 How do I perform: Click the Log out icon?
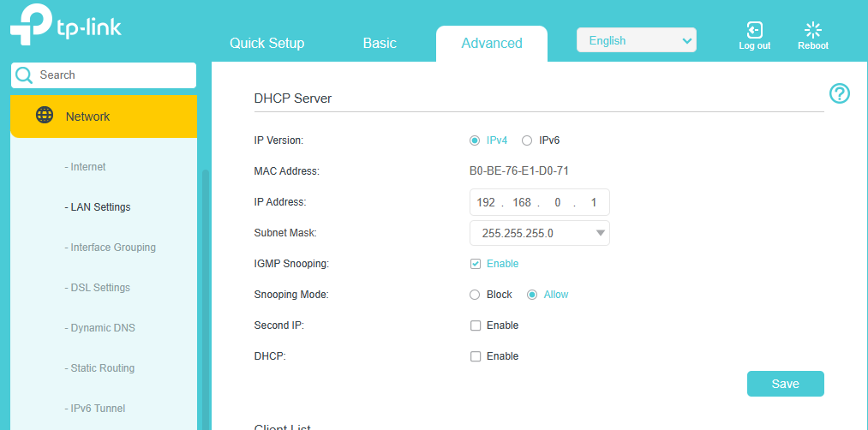(x=754, y=31)
